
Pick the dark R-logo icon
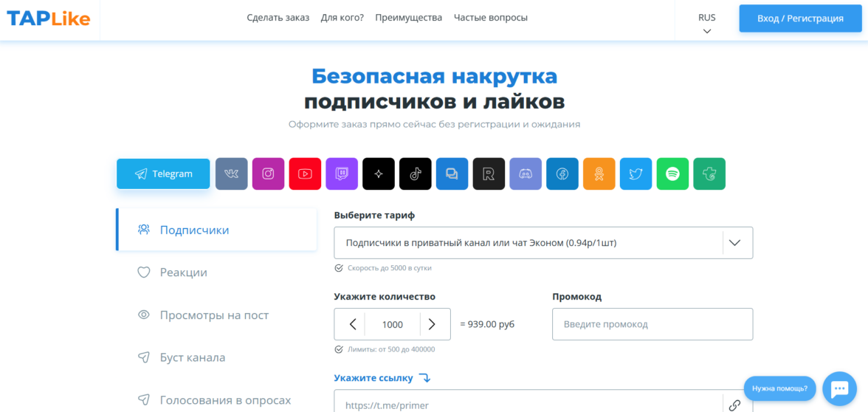[x=489, y=174]
